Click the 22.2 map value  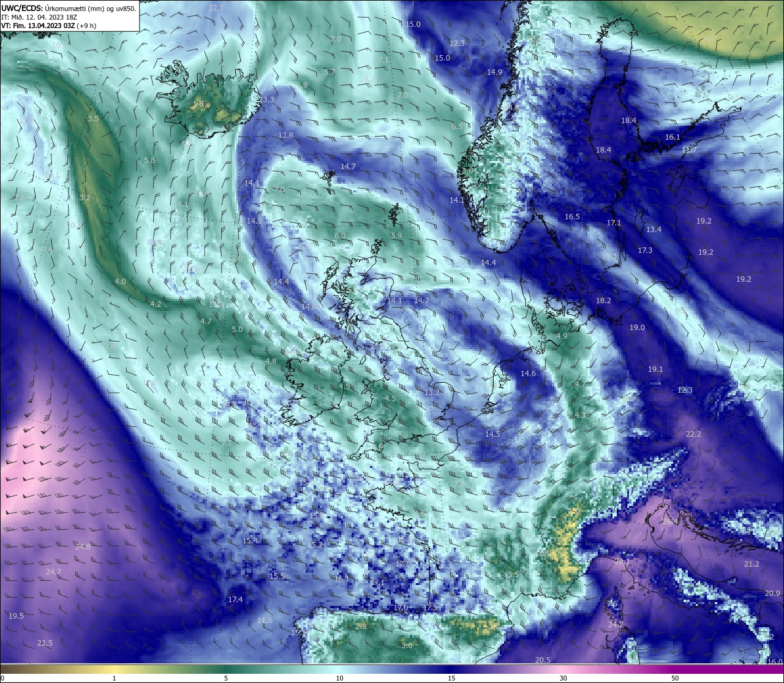(693, 434)
